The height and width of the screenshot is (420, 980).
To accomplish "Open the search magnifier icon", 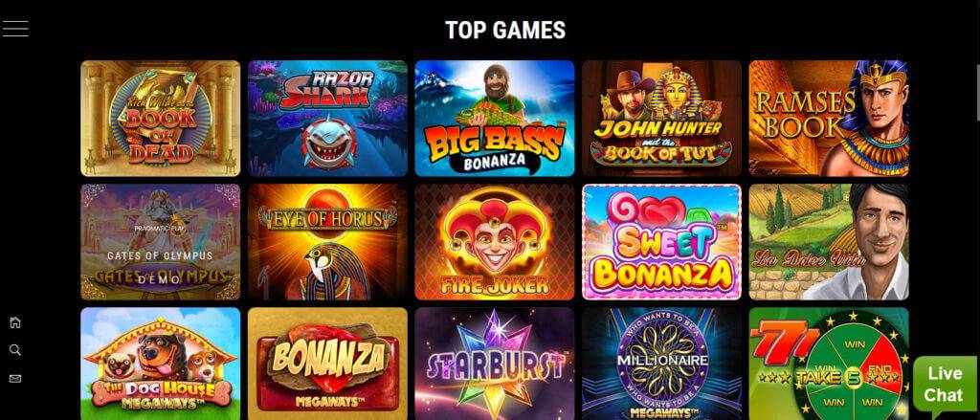I will (x=15, y=350).
